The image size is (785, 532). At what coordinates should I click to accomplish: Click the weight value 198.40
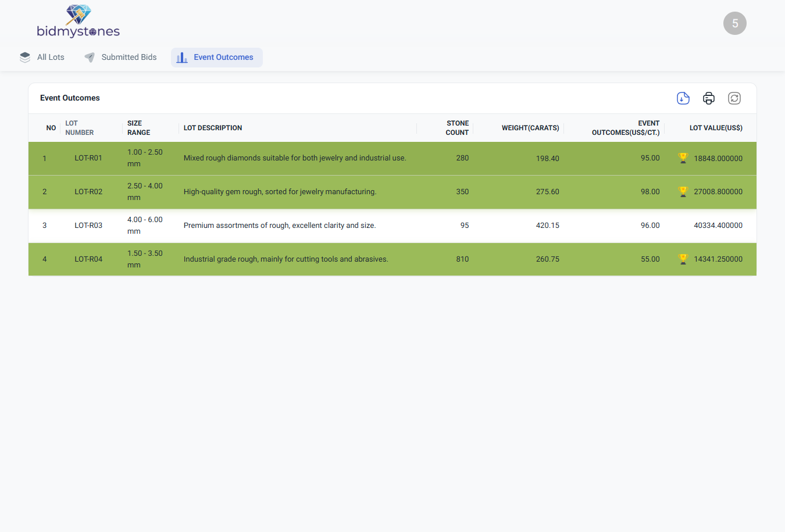pos(548,158)
